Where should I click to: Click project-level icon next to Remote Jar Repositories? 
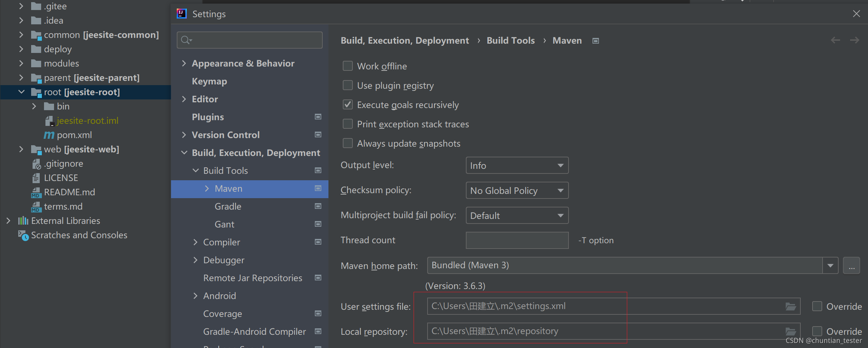(318, 278)
